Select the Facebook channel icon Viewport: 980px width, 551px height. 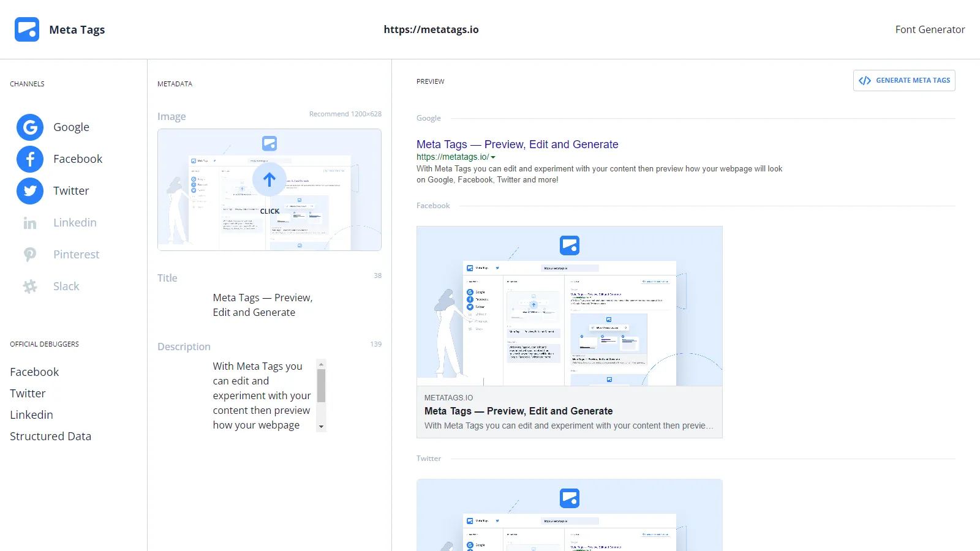pyautogui.click(x=29, y=159)
